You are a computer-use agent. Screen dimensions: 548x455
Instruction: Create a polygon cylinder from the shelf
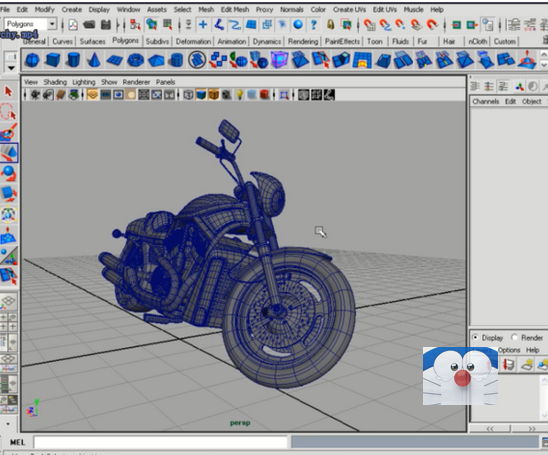click(73, 60)
